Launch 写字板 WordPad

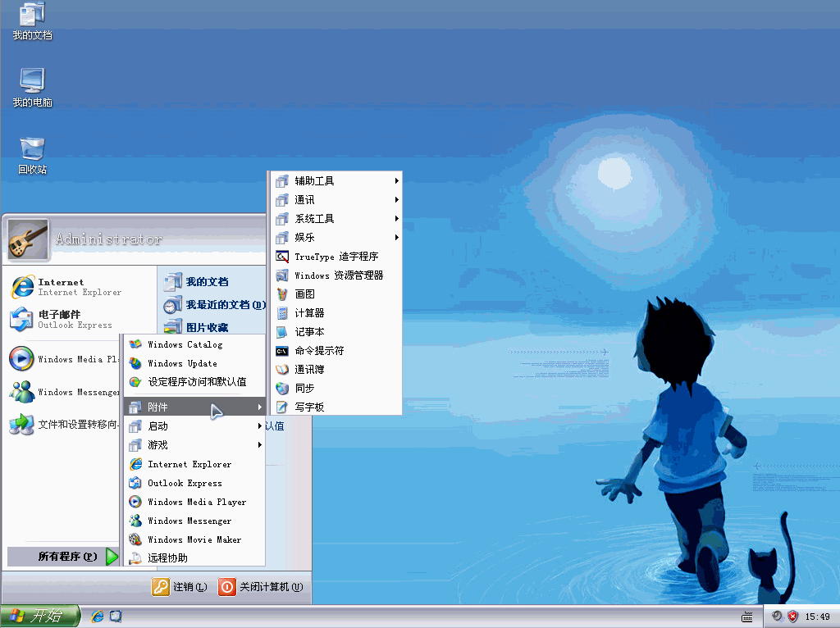336,407
